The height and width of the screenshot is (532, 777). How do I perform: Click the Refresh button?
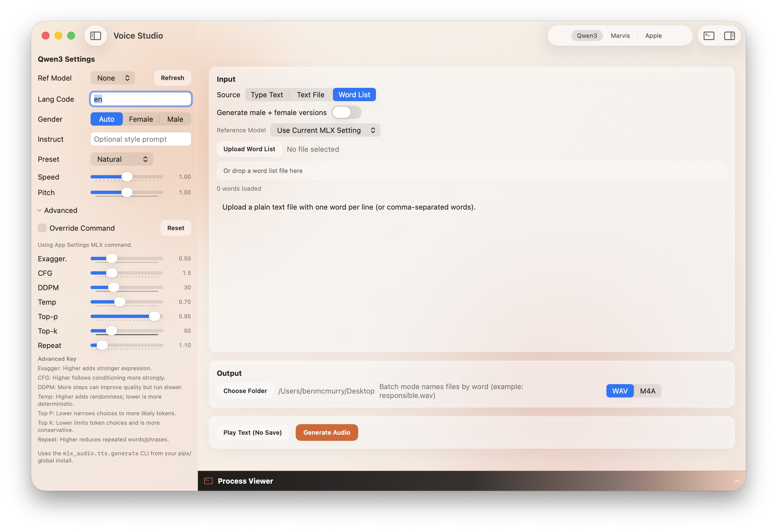click(x=173, y=78)
